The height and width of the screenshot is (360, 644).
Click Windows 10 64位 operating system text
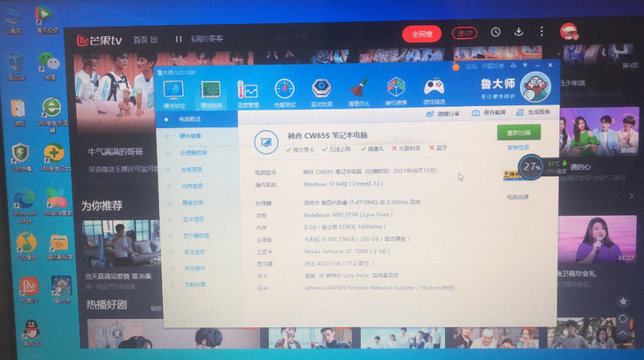[343, 184]
